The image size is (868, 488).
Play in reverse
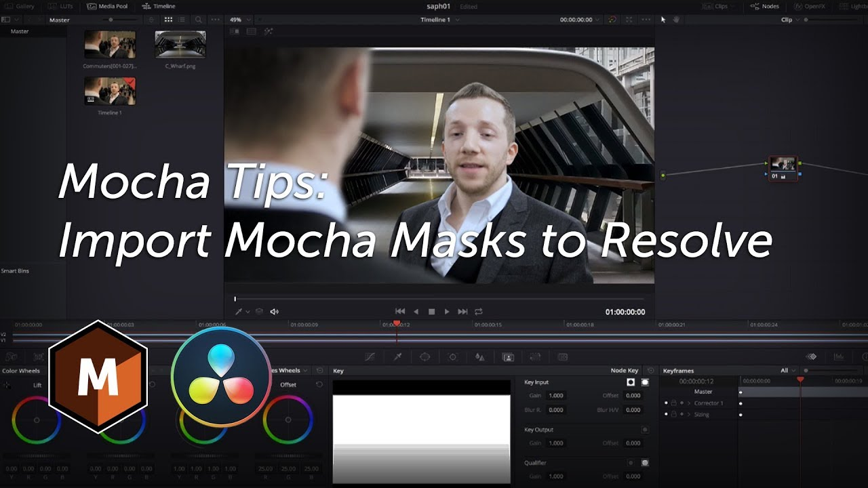416,312
